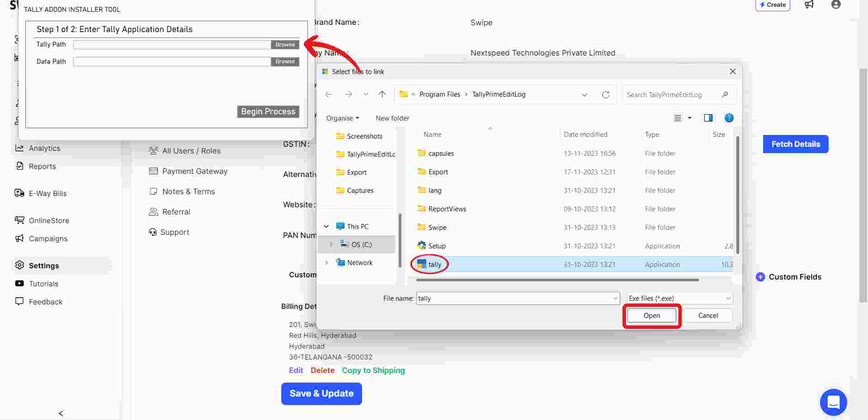Click Browse button for Data Path
Image resolution: width=868 pixels, height=420 pixels.
click(x=285, y=61)
